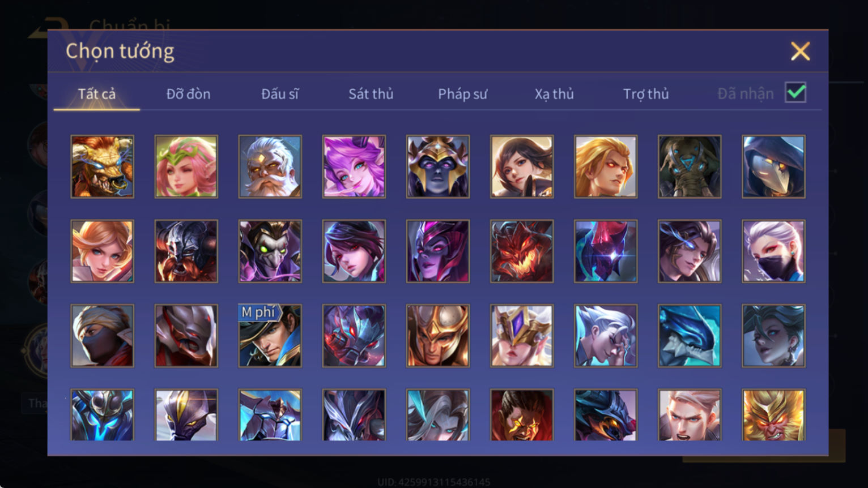The image size is (868, 488).
Task: Open the 'Đấu sĩ' tab
Action: point(280,94)
